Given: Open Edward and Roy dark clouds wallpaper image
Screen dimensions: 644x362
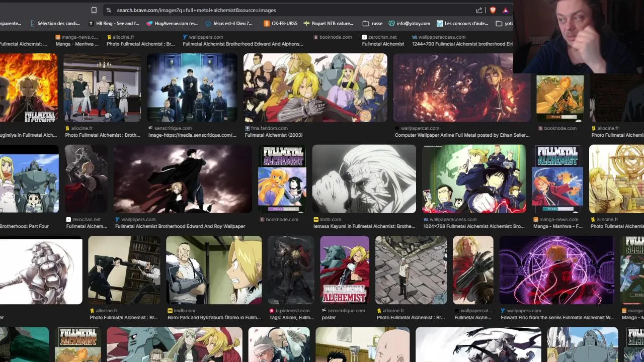Looking at the screenshot, I should (183, 179).
